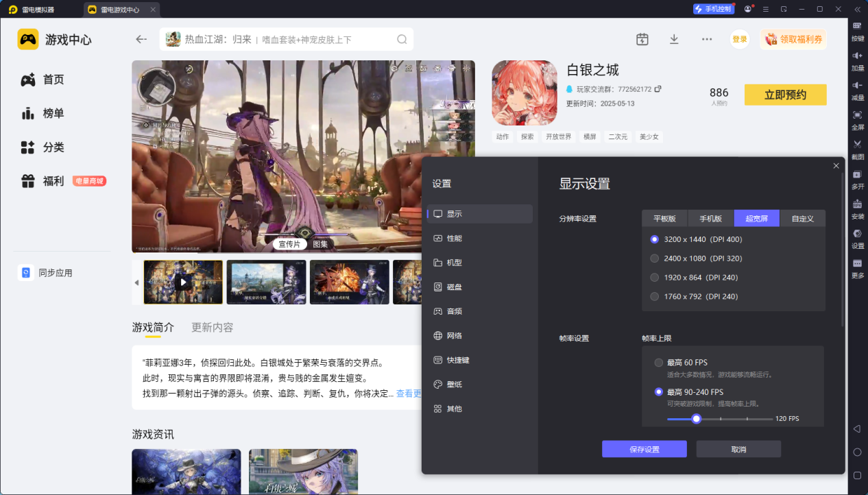Viewport: 868px width, 495px height.
Task: Switch to the 自定义 resolution tab
Action: tap(802, 218)
